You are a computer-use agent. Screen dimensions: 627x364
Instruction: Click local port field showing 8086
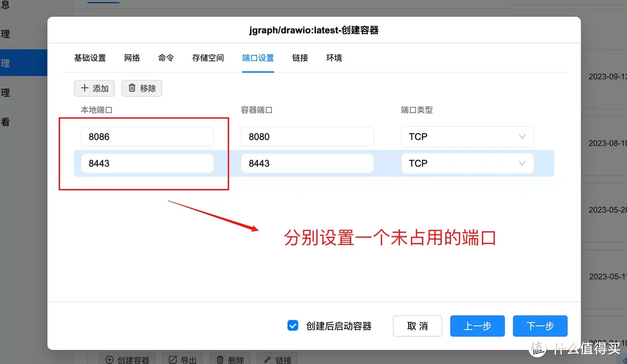pyautogui.click(x=147, y=137)
